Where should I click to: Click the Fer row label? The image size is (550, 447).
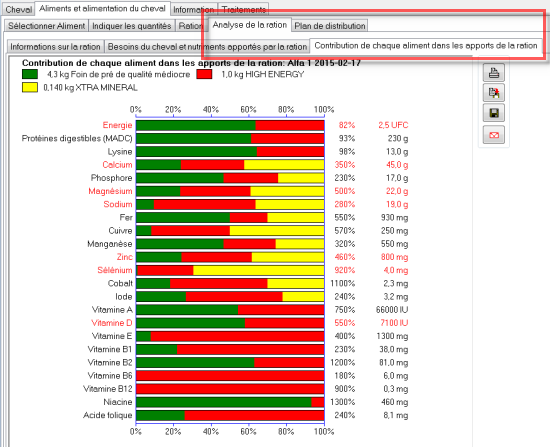pyautogui.click(x=126, y=218)
